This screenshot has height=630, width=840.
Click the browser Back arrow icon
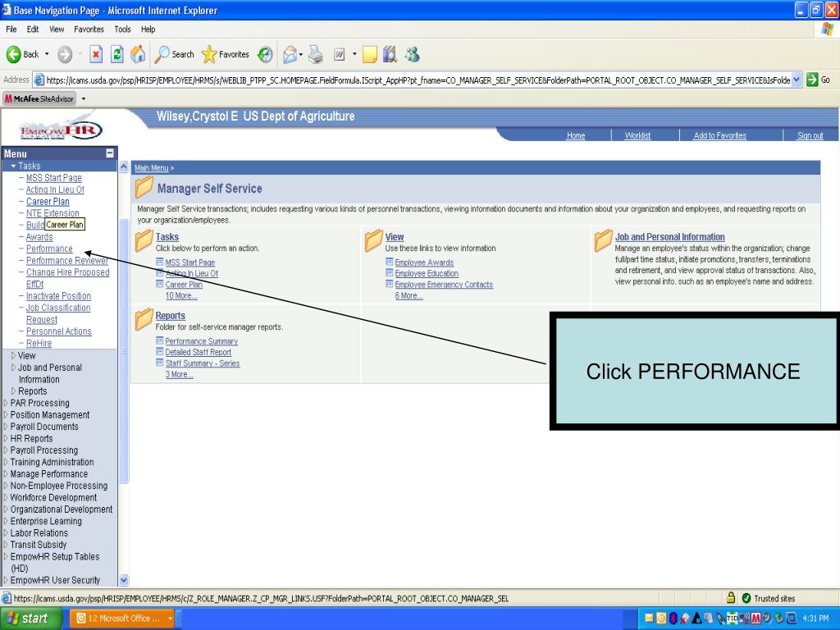13,54
